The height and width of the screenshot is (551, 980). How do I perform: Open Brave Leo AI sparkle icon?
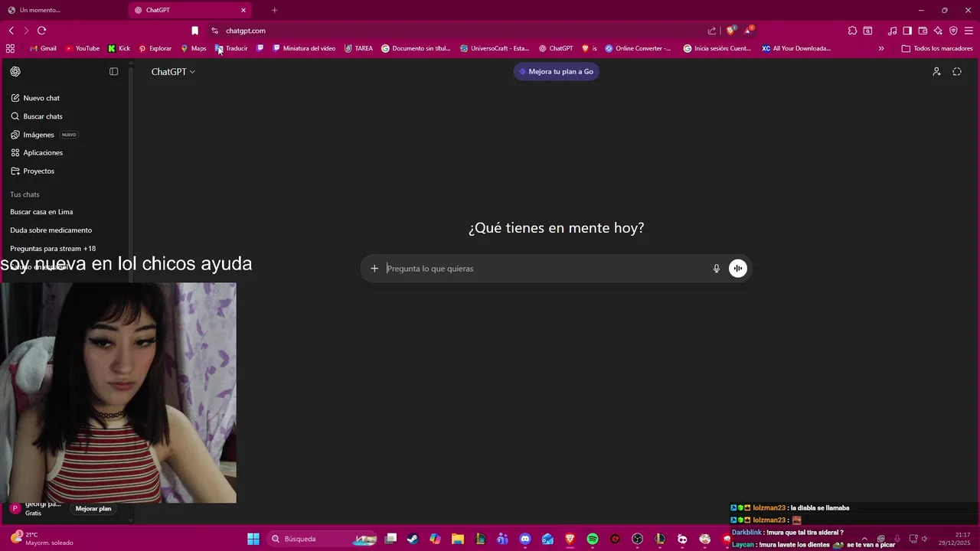click(x=938, y=31)
